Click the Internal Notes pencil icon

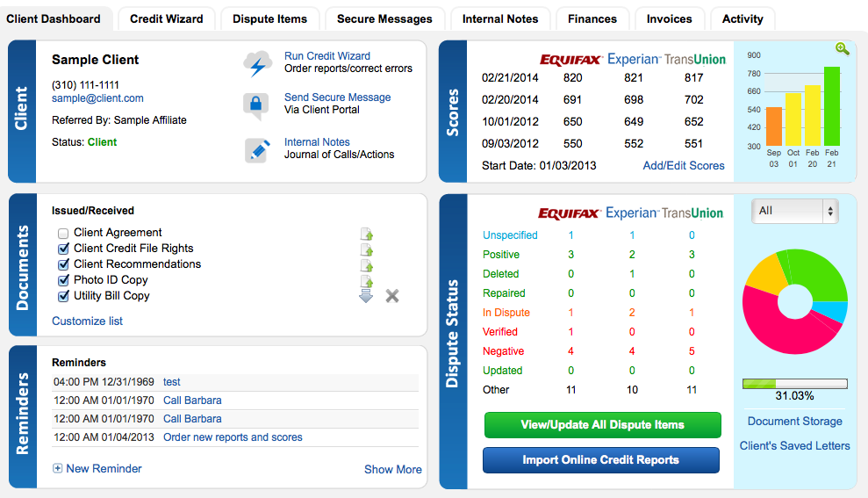point(256,150)
